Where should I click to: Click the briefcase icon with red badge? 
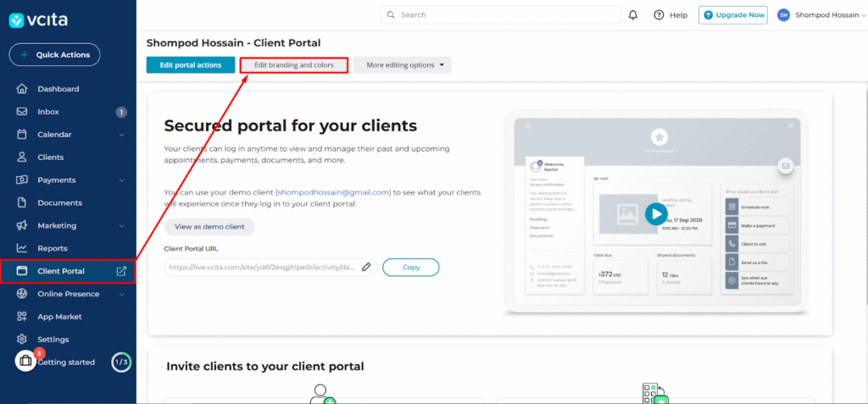25,361
